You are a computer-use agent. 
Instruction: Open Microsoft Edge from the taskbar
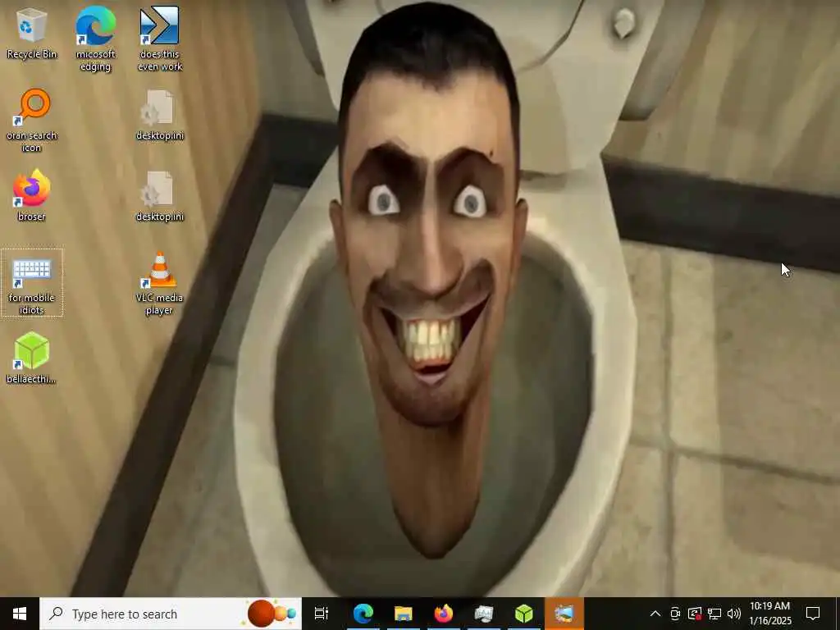click(x=363, y=614)
